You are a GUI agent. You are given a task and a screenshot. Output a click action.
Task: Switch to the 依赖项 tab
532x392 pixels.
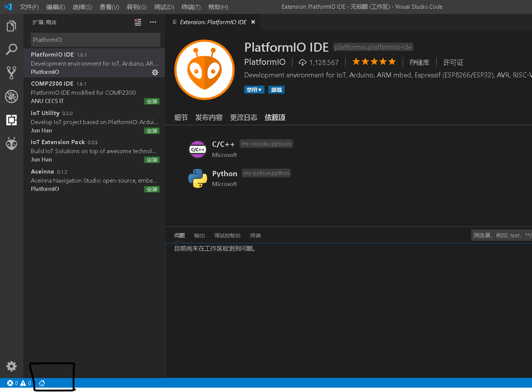pos(275,117)
